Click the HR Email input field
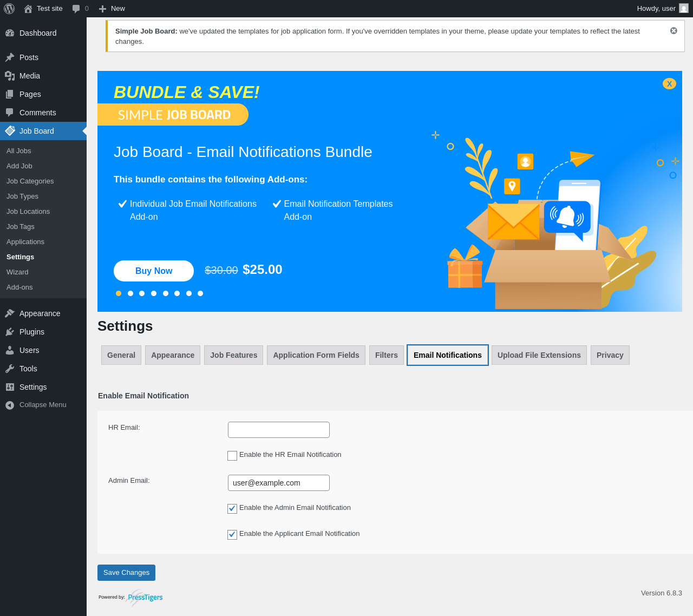This screenshot has height=616, width=693. pyautogui.click(x=279, y=430)
